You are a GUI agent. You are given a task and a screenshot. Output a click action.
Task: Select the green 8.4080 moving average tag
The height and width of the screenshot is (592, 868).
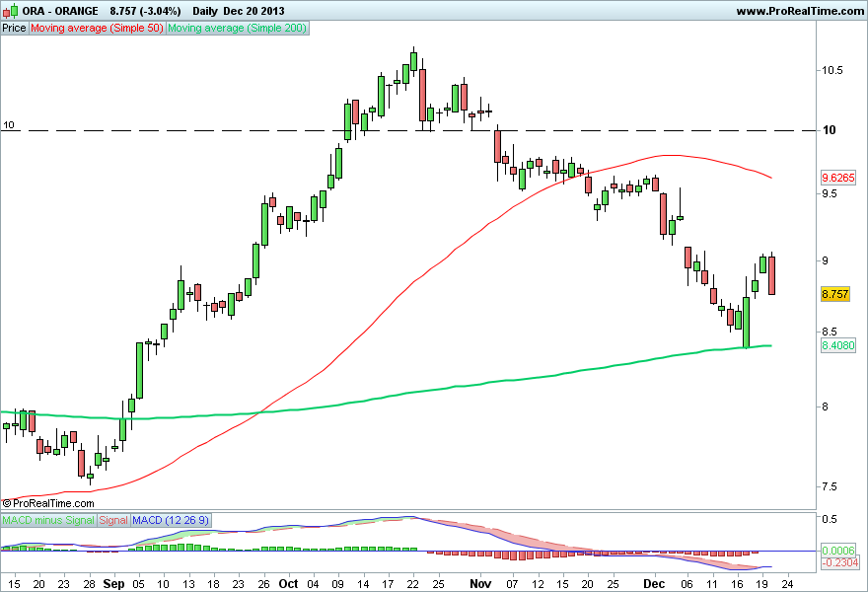click(838, 345)
